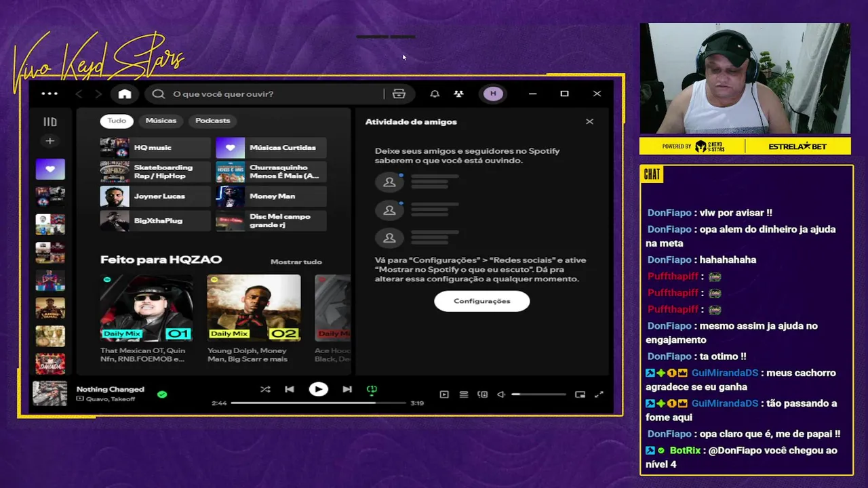Click the 'Configurações' button
Image resolution: width=868 pixels, height=488 pixels.
[x=482, y=301]
